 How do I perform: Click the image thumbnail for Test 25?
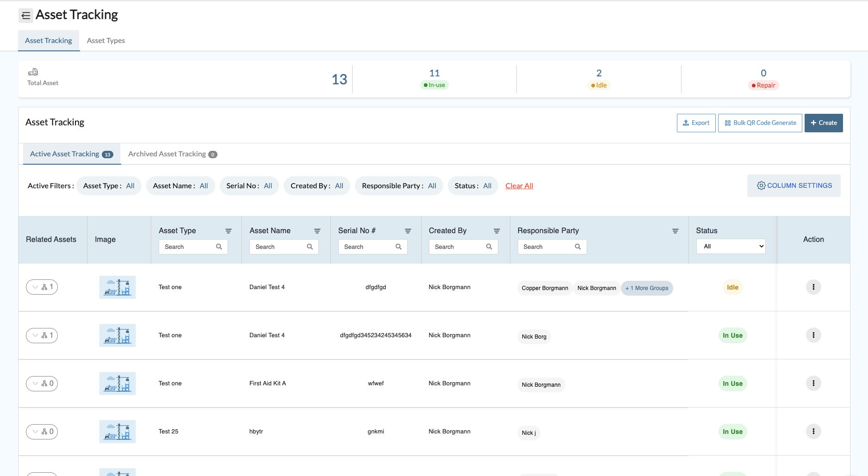coord(117,431)
